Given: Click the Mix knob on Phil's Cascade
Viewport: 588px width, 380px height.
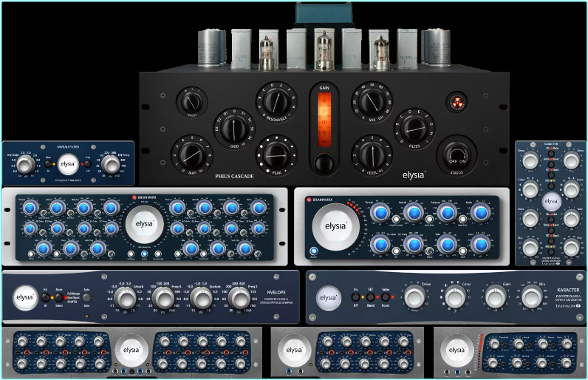Looking at the screenshot, I should click(372, 102).
